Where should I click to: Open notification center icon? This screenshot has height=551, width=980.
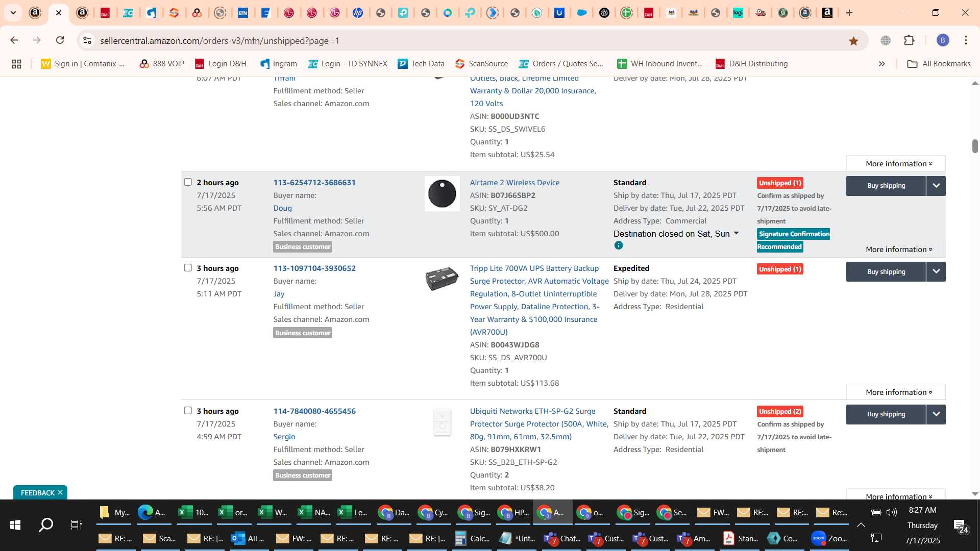(962, 527)
